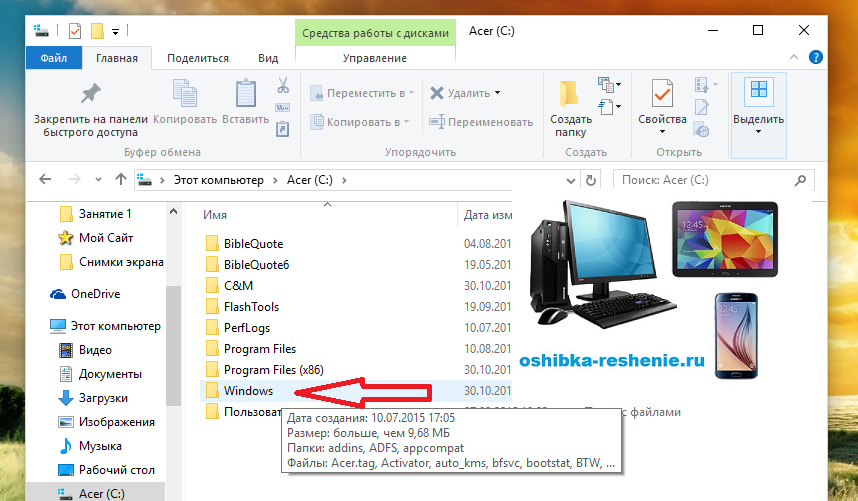Click the History icon in the Открыть group
This screenshot has width=858, height=501.
coord(702,130)
